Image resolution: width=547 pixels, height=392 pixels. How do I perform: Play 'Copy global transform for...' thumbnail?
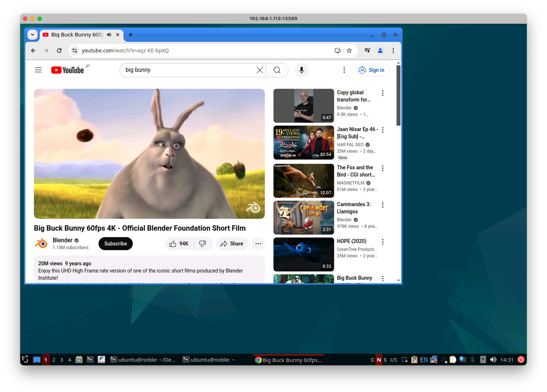(304, 106)
